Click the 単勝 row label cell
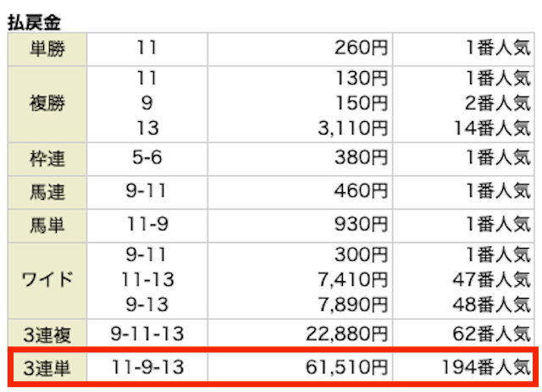Image resolution: width=542 pixels, height=392 pixels. pos(47,49)
